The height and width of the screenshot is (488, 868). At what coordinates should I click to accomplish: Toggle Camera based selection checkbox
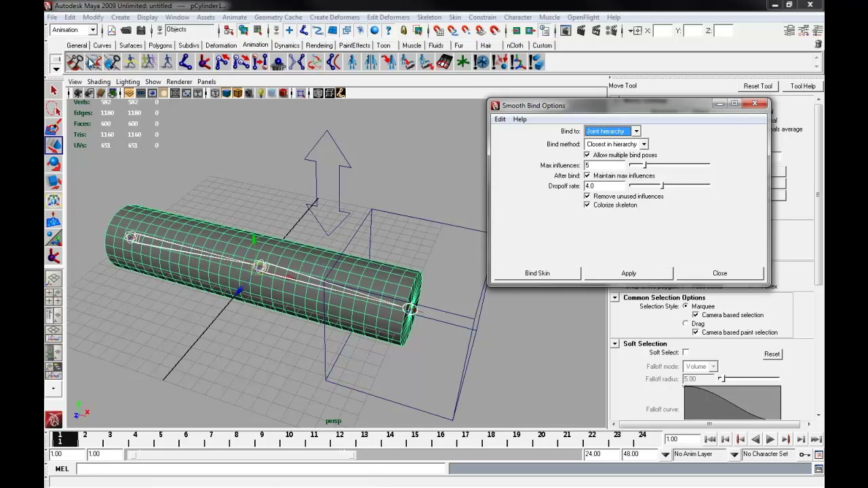tap(695, 315)
